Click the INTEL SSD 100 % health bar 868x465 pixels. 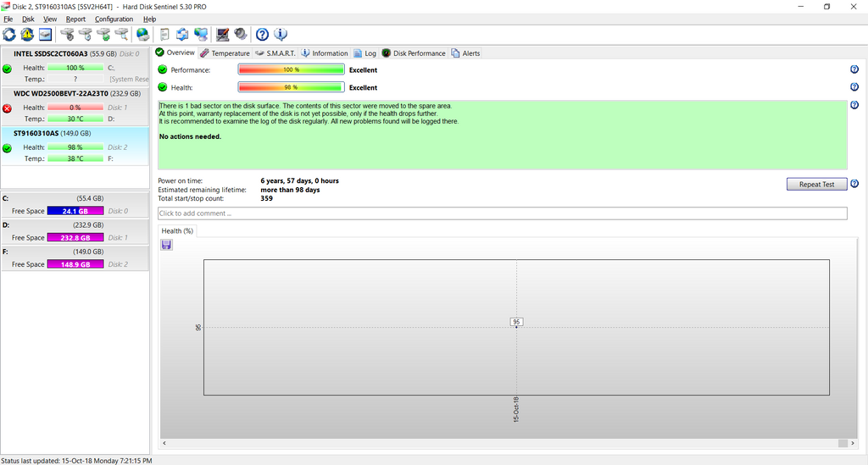pos(75,68)
